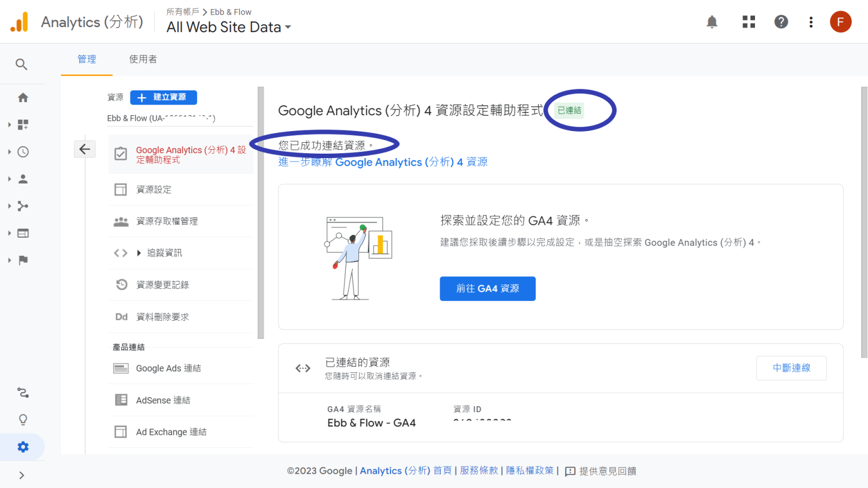868x488 pixels.
Task: Open the Realtime clock icon
Action: pyautogui.click(x=23, y=152)
